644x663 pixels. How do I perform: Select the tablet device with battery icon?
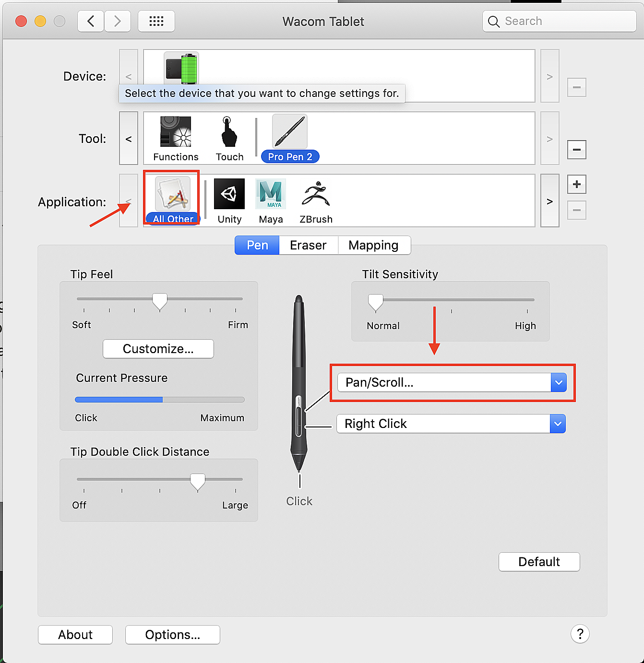tap(181, 68)
